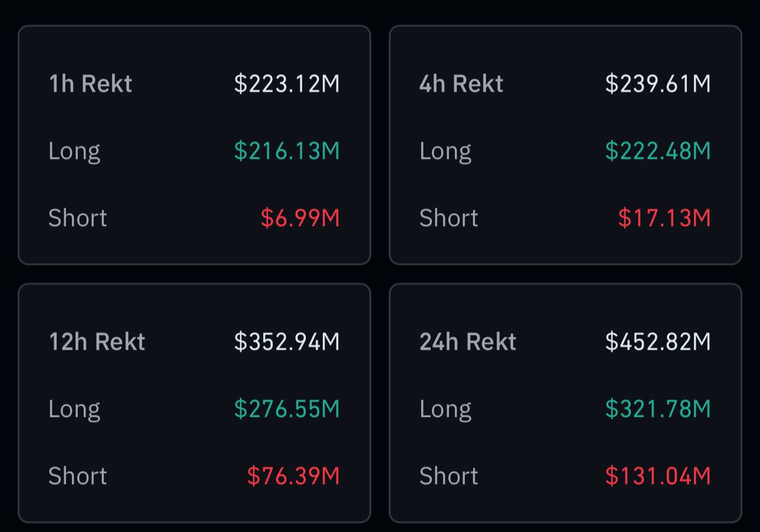Click the 12h long value $276.55M

[x=287, y=408]
